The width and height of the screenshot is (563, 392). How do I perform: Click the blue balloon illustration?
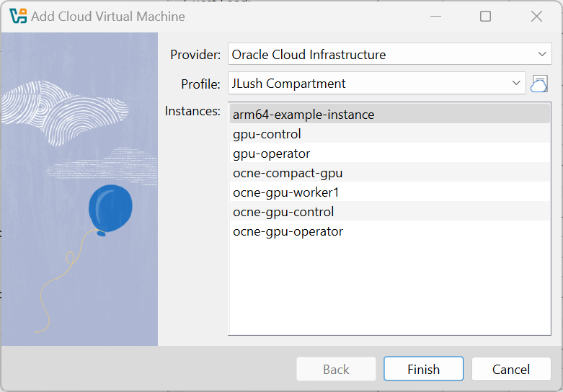(110, 208)
